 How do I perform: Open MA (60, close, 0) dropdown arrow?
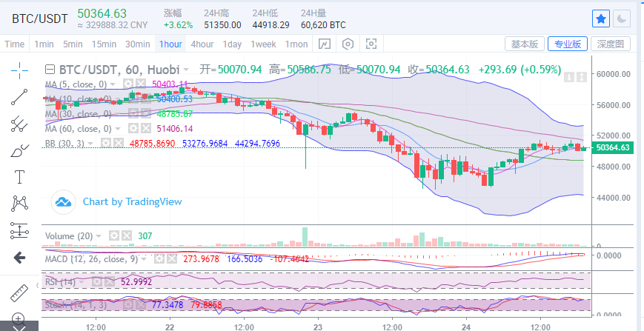118,129
